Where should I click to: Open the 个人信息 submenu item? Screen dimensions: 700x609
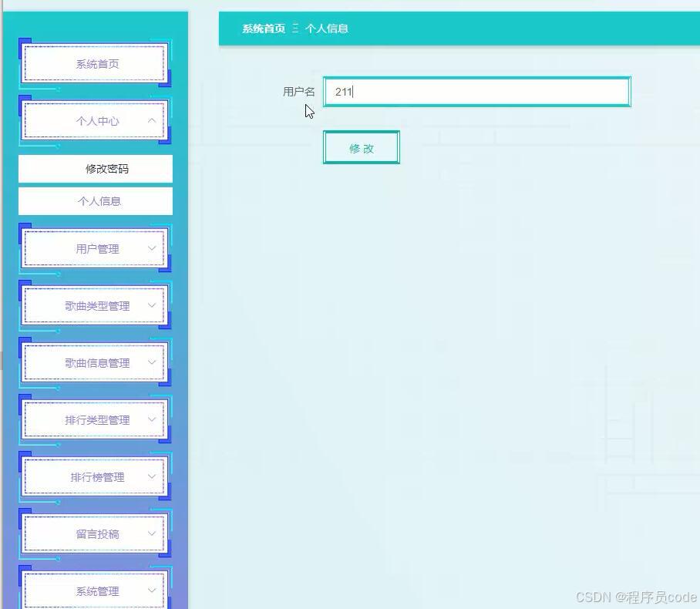(95, 201)
